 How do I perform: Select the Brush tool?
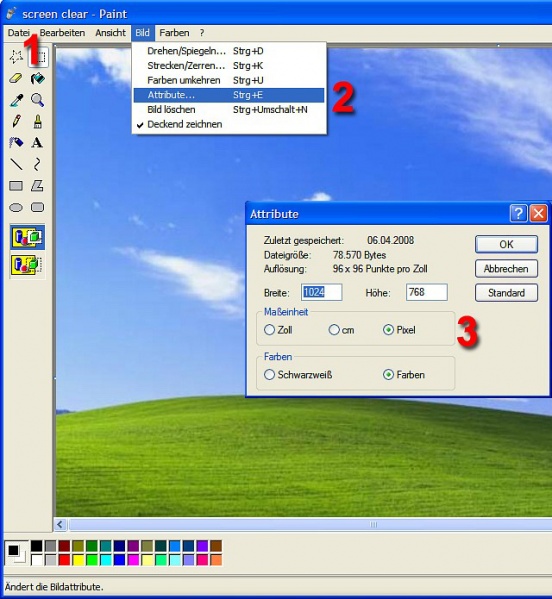(37, 121)
